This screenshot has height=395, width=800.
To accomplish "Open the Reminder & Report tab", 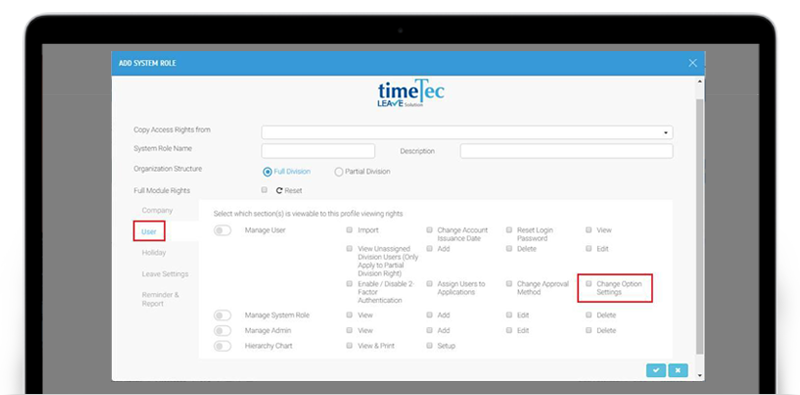I will tap(160, 299).
